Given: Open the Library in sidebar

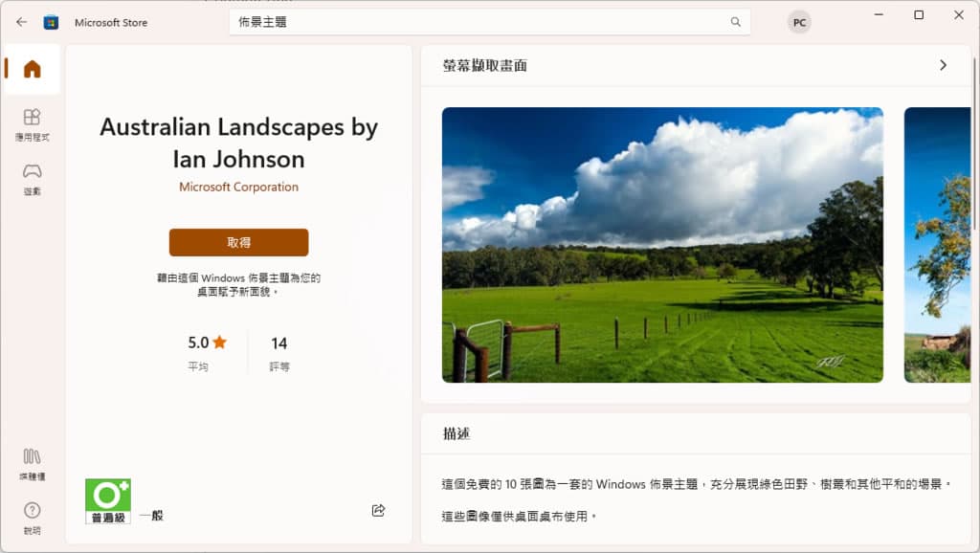Looking at the screenshot, I should point(32,464).
